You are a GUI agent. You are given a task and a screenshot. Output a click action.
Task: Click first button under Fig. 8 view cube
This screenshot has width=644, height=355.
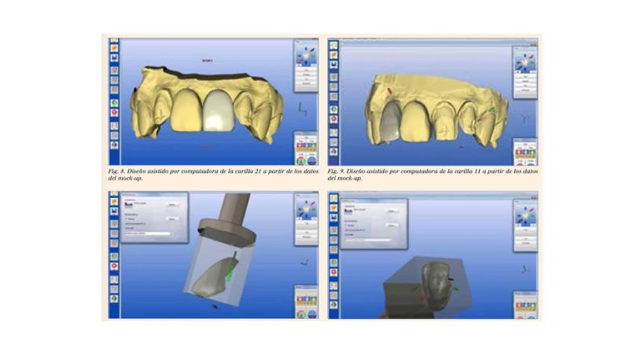coord(305,70)
